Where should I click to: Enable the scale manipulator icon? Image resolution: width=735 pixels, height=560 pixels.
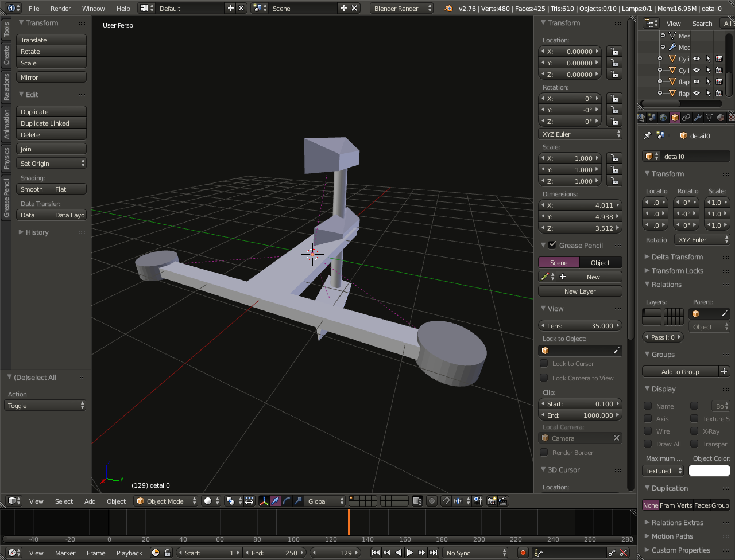click(x=298, y=501)
